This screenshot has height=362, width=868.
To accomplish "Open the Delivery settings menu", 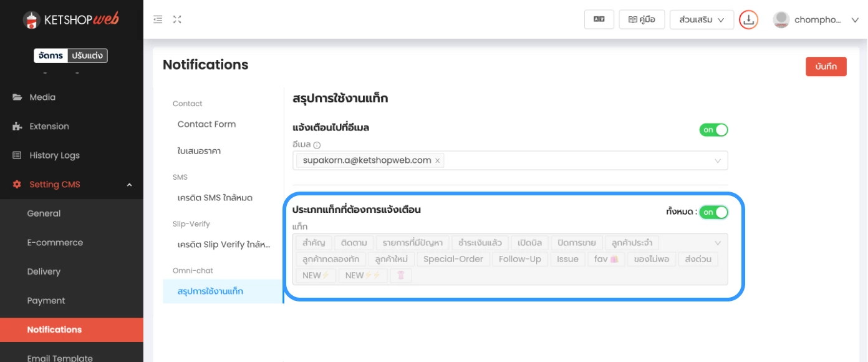I will pos(44,271).
